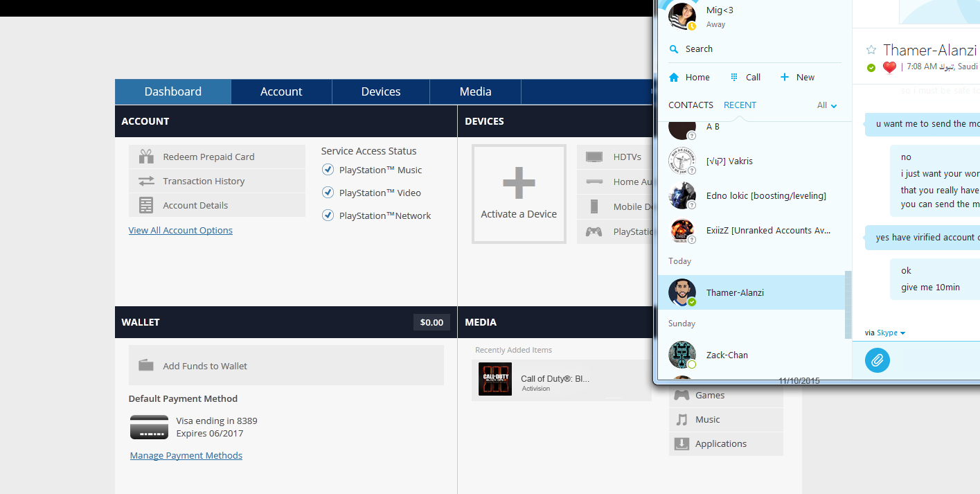
Task: Open the Media tab
Action: click(476, 91)
